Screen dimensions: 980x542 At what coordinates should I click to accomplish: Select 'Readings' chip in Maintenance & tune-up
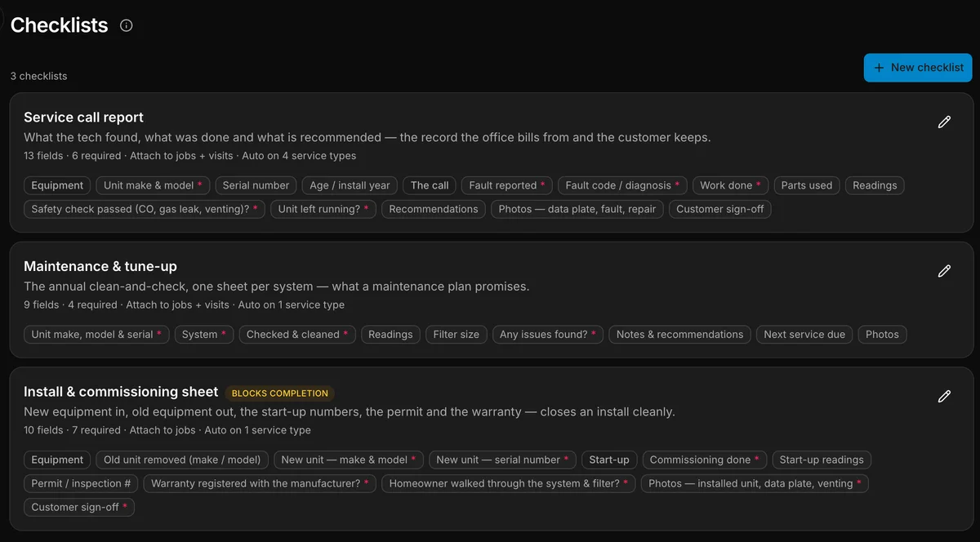click(390, 334)
